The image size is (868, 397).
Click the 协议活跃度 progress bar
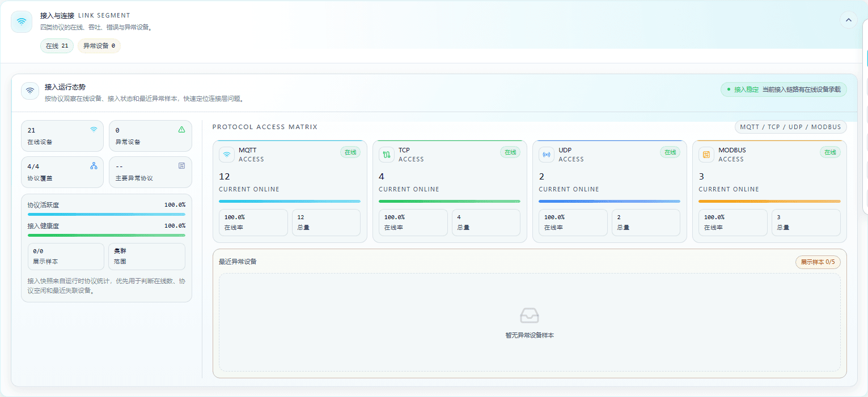[x=107, y=215]
